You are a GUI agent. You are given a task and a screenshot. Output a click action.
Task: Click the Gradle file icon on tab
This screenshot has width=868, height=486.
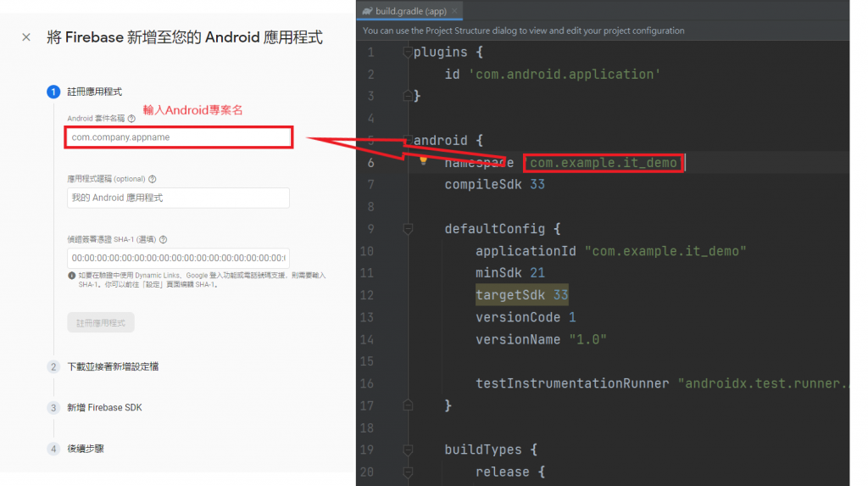tap(368, 11)
